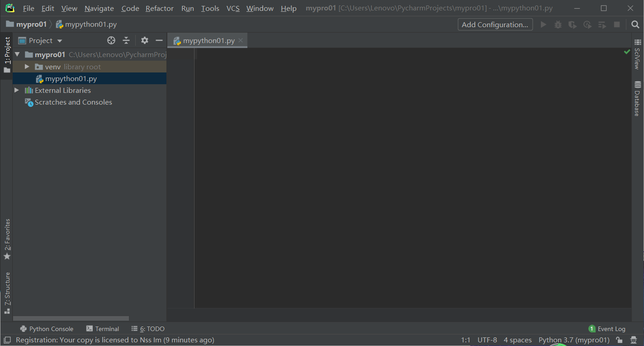Open the Help menu
The height and width of the screenshot is (346, 644).
click(x=289, y=8)
